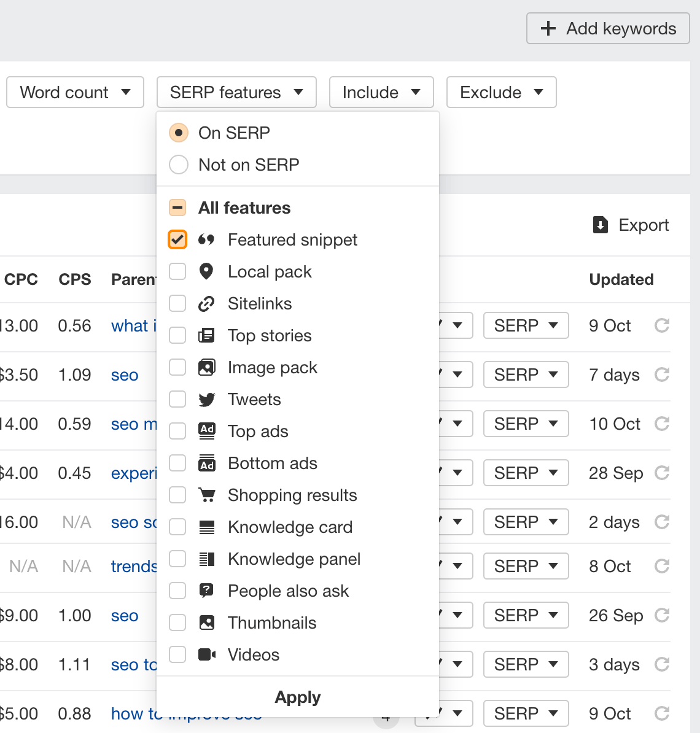The height and width of the screenshot is (733, 700).
Task: Open the Word count filter dropdown
Action: [75, 92]
